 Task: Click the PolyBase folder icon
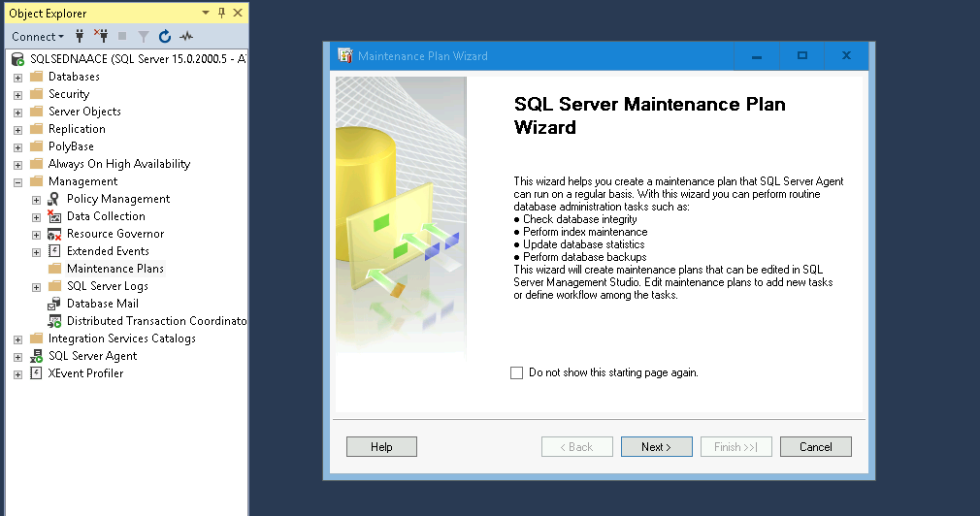point(37,146)
